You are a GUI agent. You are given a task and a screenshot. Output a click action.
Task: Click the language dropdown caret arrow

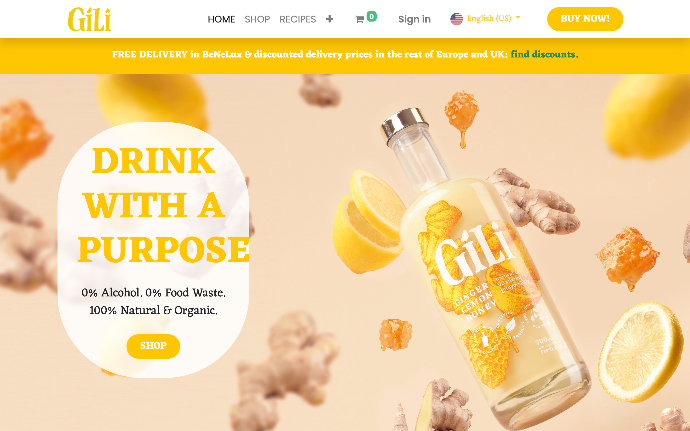tap(518, 18)
